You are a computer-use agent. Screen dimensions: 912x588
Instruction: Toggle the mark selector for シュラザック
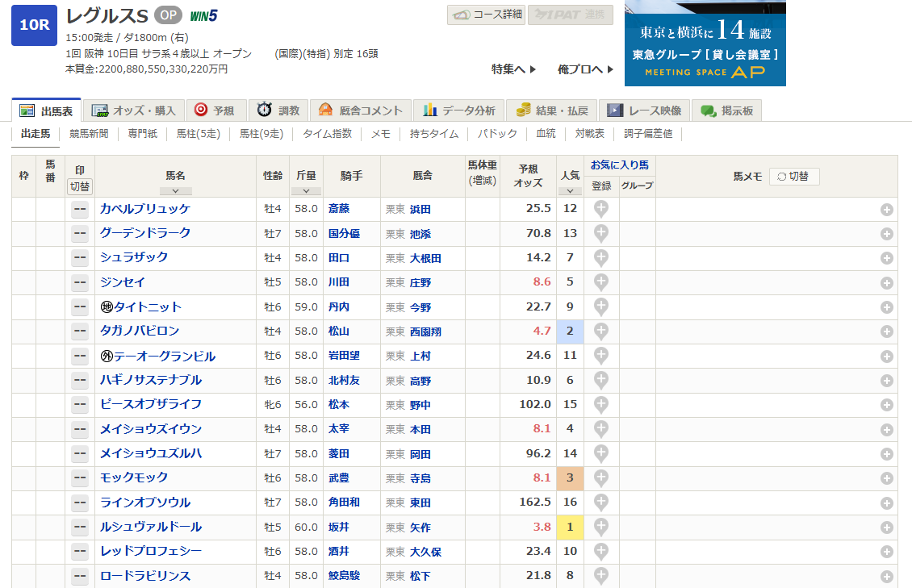pos(80,258)
